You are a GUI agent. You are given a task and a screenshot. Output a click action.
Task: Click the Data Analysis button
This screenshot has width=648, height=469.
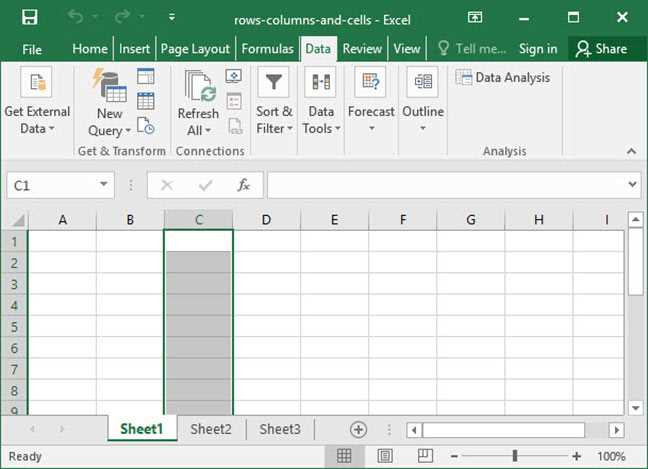503,77
